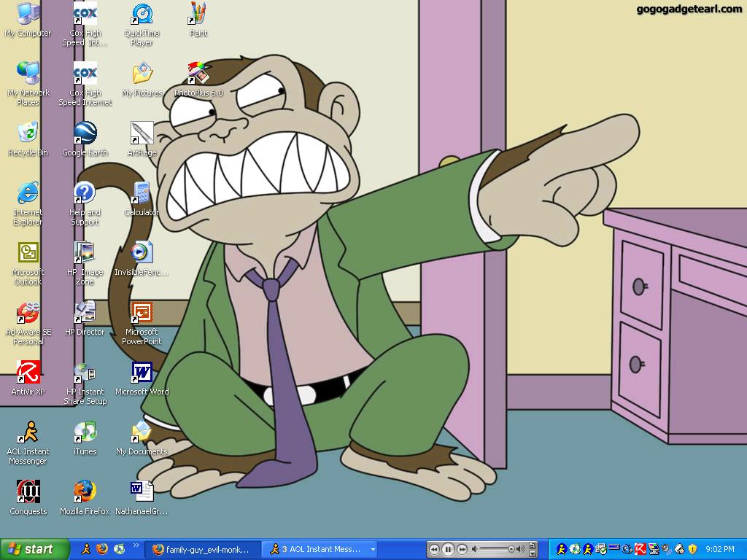
Task: Pause playback in taskbar mini player
Action: point(448,549)
